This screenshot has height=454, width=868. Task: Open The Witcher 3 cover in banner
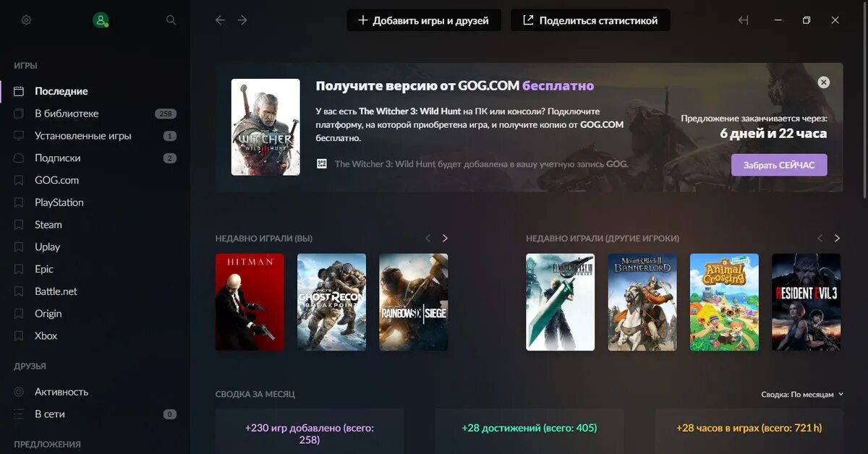click(x=265, y=127)
